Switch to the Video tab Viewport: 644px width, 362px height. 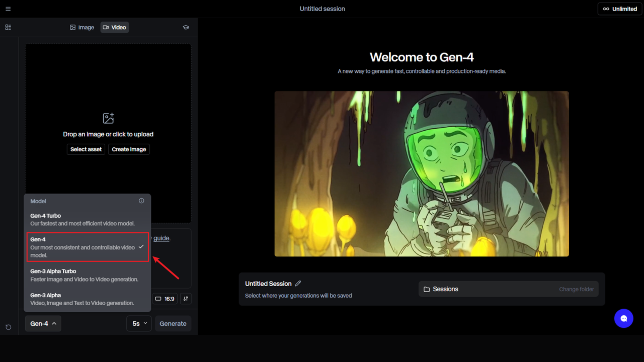click(x=115, y=27)
